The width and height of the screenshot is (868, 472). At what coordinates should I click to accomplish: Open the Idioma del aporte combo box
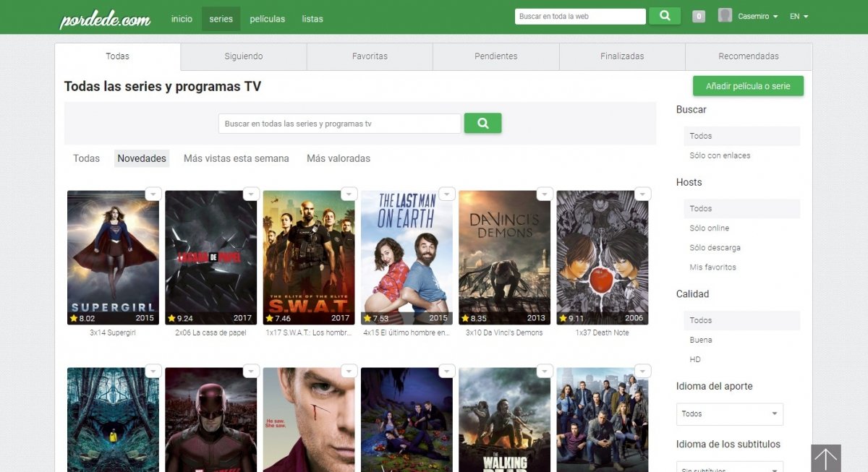[730, 414]
